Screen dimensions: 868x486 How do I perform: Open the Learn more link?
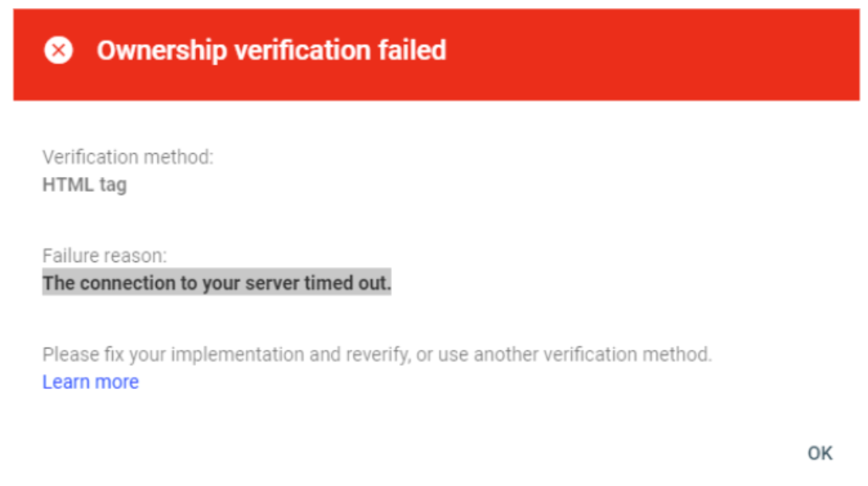[x=91, y=382]
